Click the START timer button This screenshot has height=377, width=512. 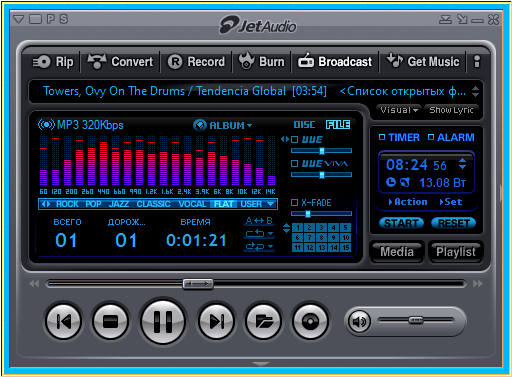pos(401,223)
